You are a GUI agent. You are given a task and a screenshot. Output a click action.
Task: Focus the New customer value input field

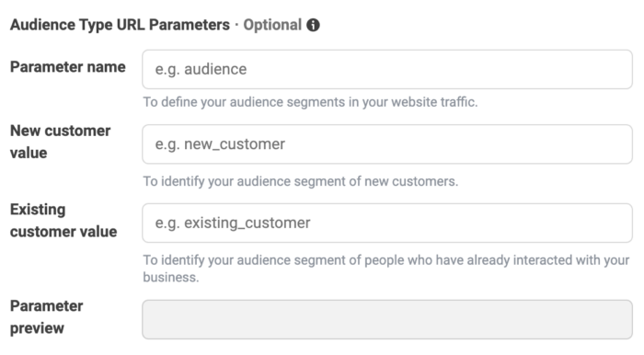(x=387, y=144)
